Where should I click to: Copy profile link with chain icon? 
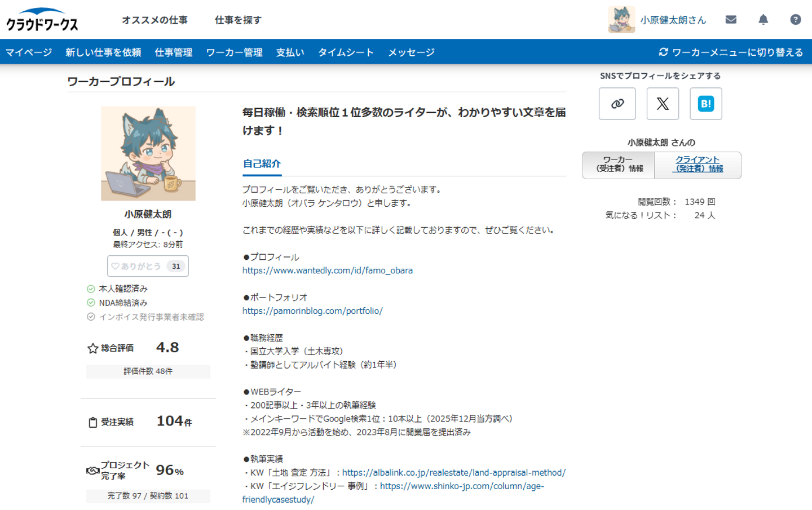617,104
